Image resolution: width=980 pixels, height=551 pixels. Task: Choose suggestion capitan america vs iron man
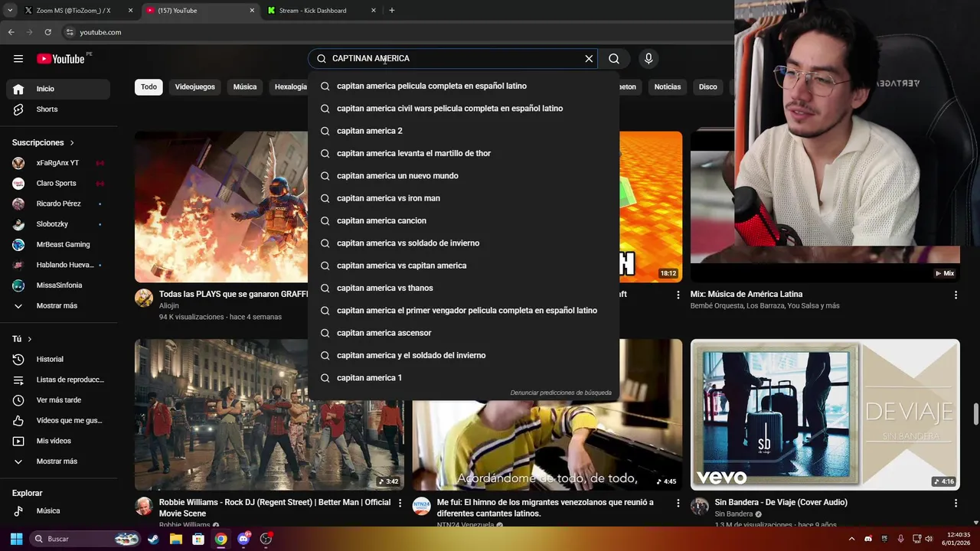pyautogui.click(x=463, y=198)
